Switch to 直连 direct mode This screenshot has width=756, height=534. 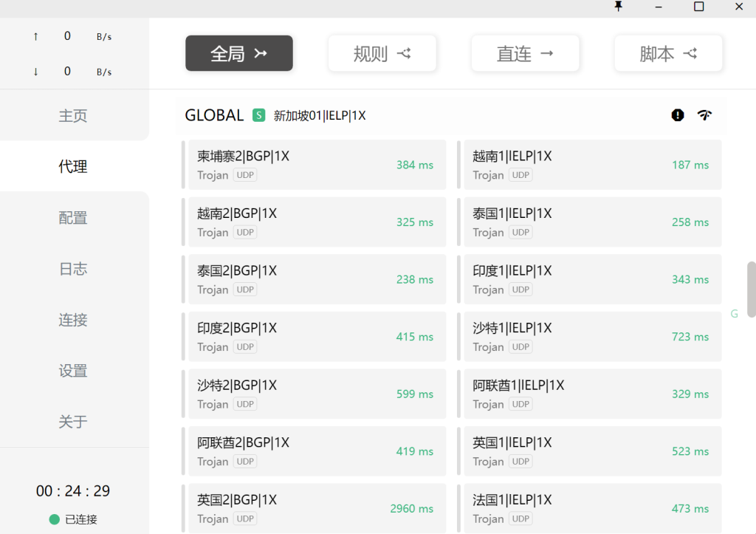[x=525, y=53]
